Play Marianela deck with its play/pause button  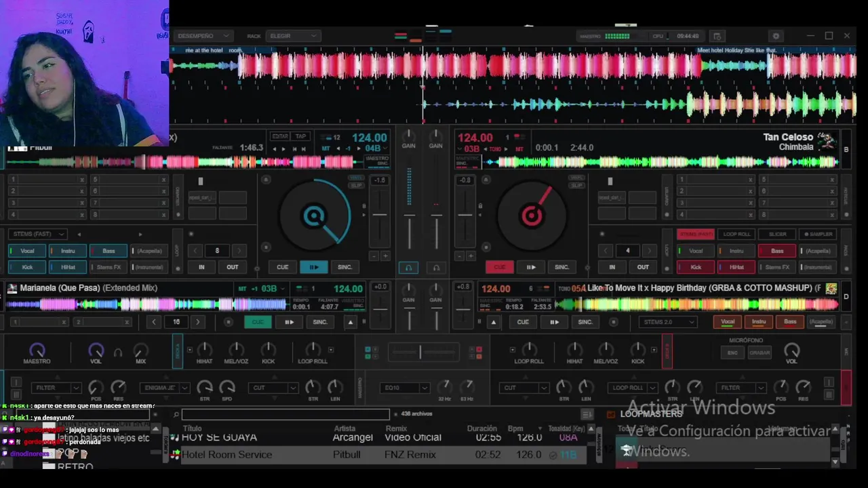(290, 322)
